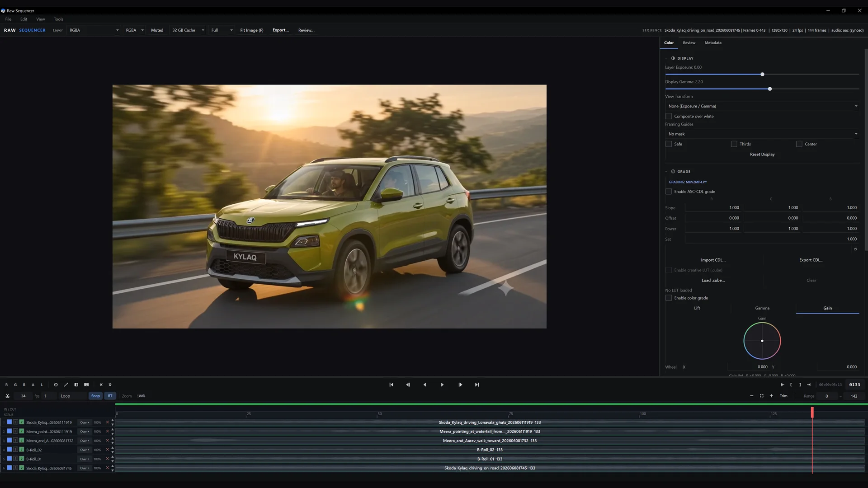Open the grid contact sheet icon

click(86, 385)
